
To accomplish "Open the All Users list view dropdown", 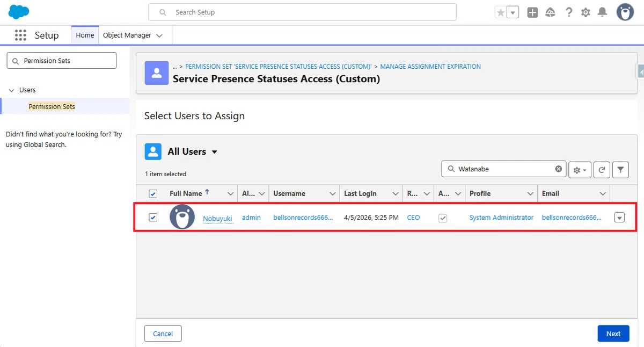I will (215, 152).
